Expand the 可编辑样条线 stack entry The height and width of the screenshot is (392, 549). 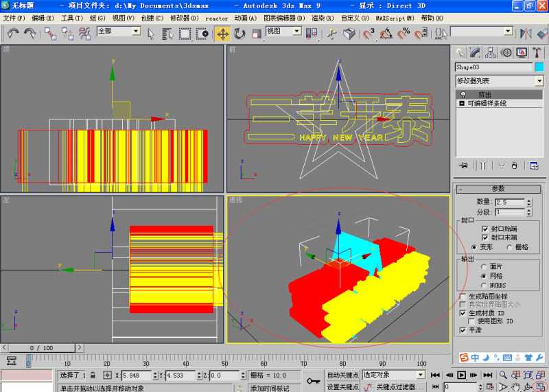click(x=462, y=104)
